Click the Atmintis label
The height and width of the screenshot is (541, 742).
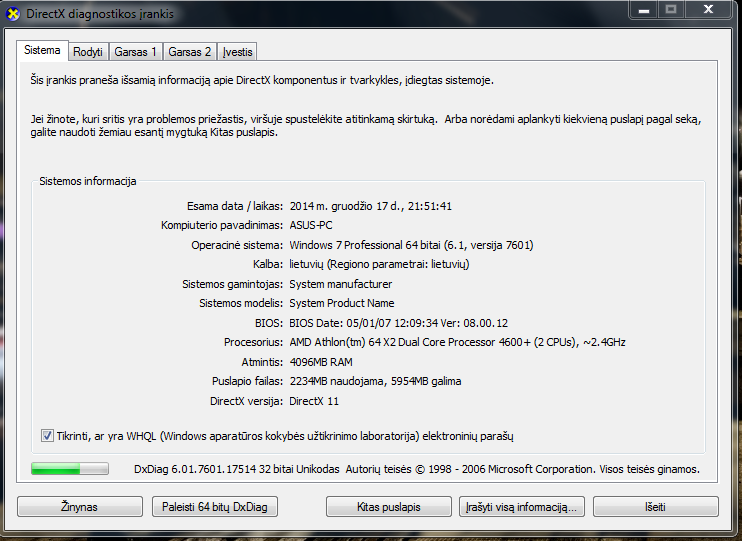262,362
